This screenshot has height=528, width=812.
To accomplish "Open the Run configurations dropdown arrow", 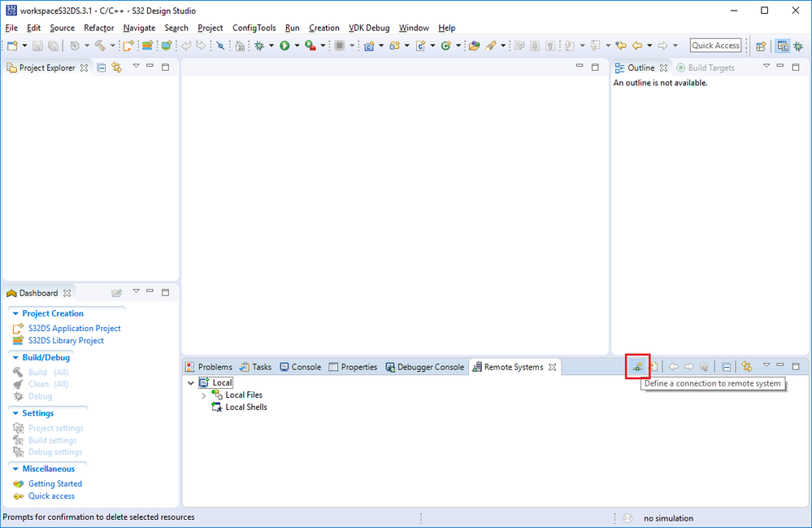I will 297,46.
